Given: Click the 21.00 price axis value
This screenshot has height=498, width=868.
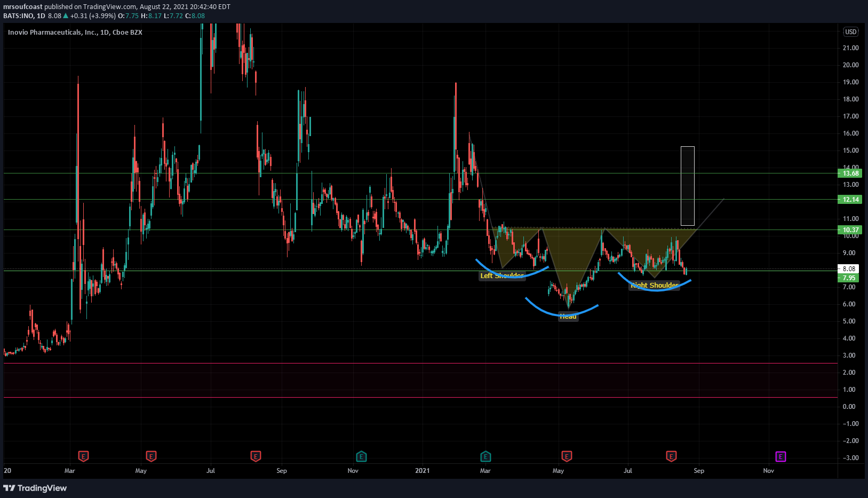Looking at the screenshot, I should coord(850,48).
